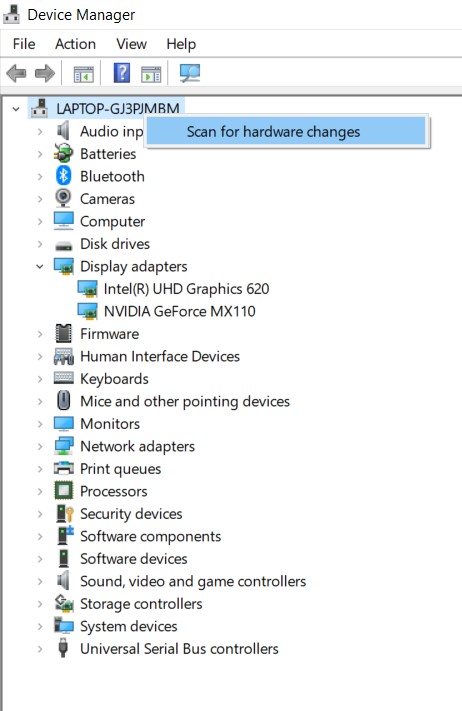This screenshot has width=462, height=711.
Task: Select the Disk drives icon
Action: pos(63,245)
